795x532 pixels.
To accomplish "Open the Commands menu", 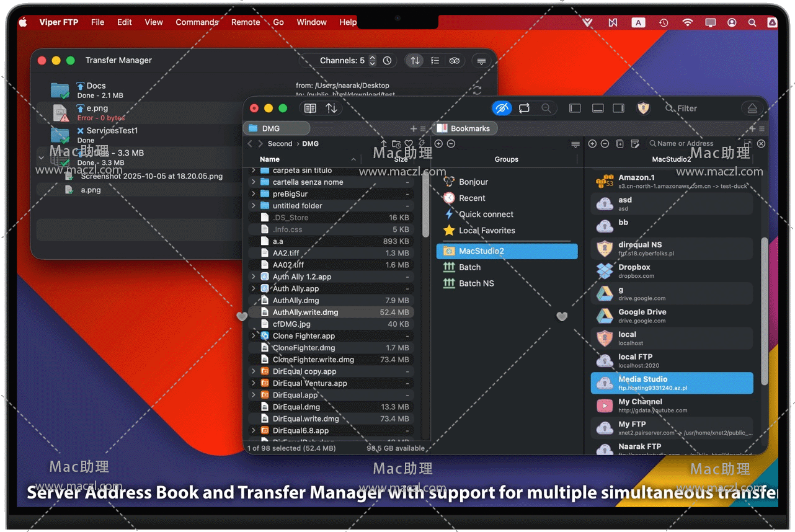I will point(197,22).
